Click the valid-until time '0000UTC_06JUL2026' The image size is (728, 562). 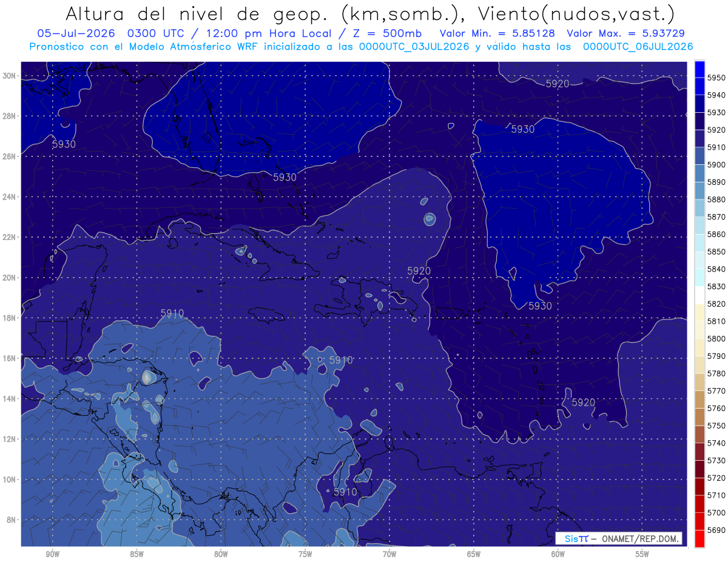point(638,46)
